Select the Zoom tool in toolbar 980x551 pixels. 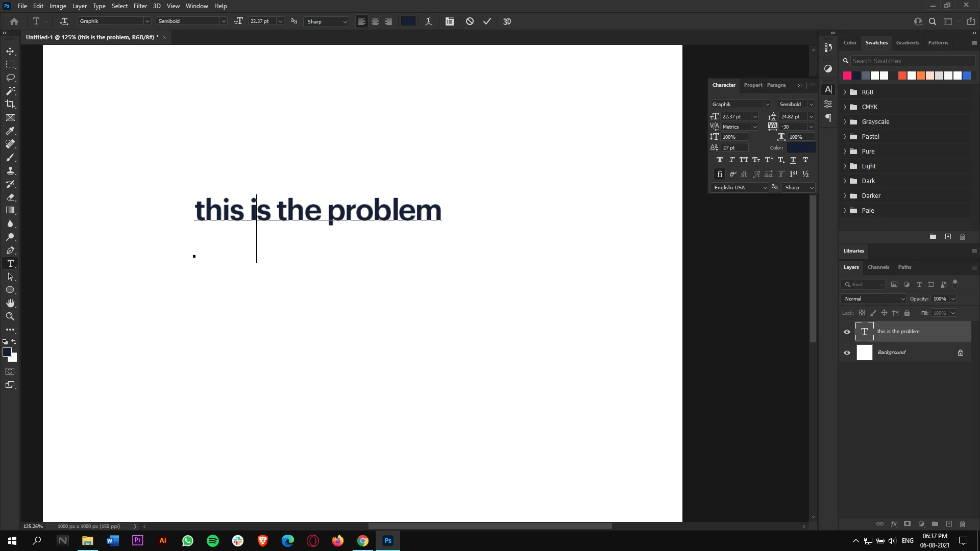(10, 316)
